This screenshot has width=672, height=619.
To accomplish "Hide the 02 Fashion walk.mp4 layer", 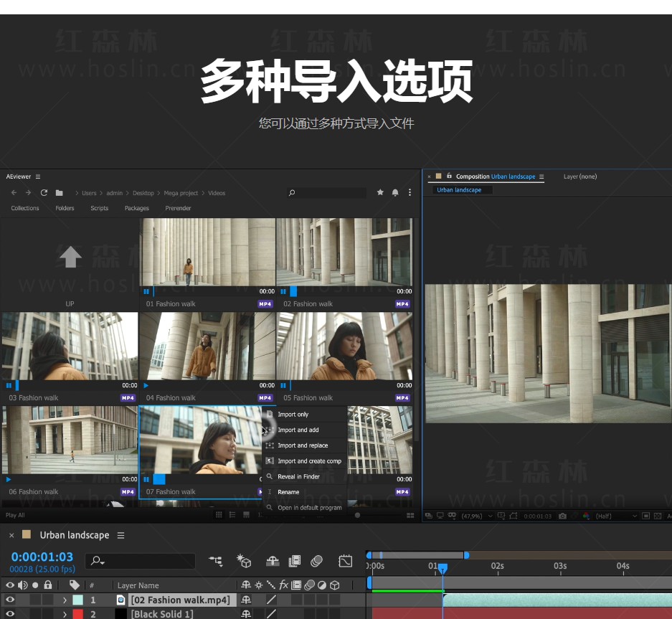I will 10,600.
